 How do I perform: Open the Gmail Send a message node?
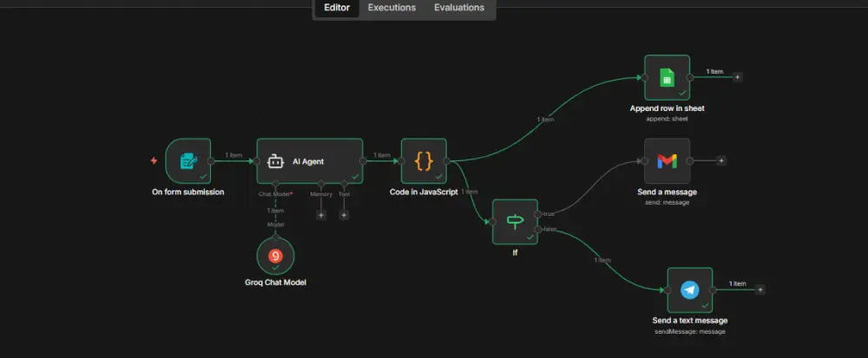[667, 160]
